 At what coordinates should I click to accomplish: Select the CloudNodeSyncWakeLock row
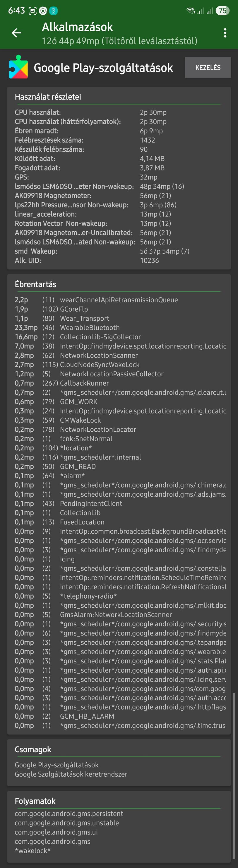click(99, 365)
